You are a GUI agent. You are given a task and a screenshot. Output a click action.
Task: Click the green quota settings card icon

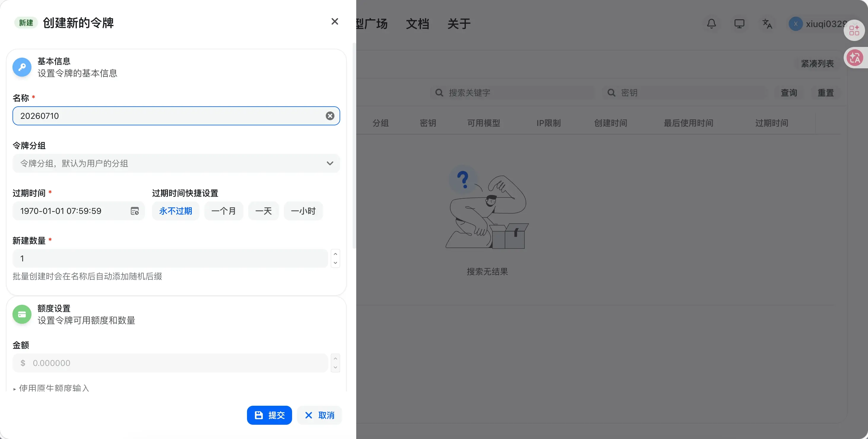22,314
